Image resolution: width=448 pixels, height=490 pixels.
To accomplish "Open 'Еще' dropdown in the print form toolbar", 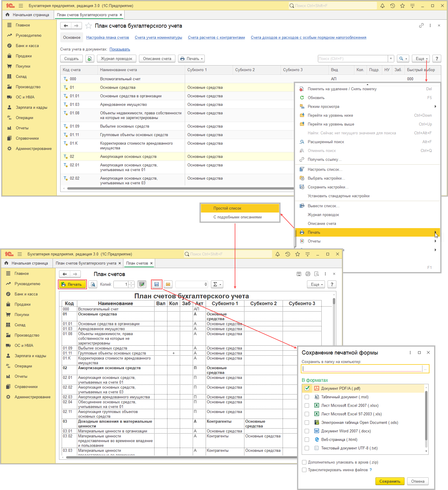I will tap(316, 284).
